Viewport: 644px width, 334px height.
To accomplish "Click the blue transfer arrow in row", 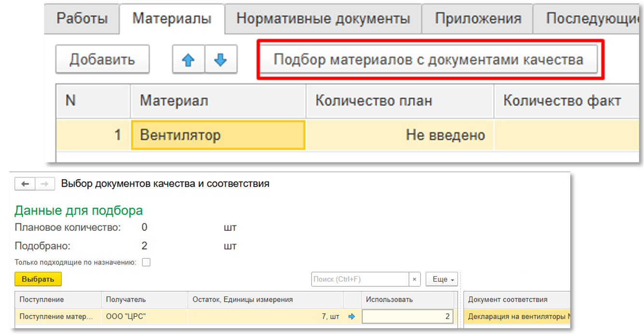I will click(351, 317).
